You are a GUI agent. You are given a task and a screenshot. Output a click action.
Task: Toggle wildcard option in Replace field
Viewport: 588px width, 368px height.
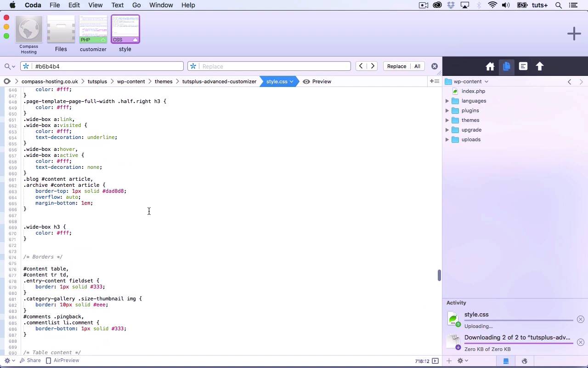click(193, 66)
